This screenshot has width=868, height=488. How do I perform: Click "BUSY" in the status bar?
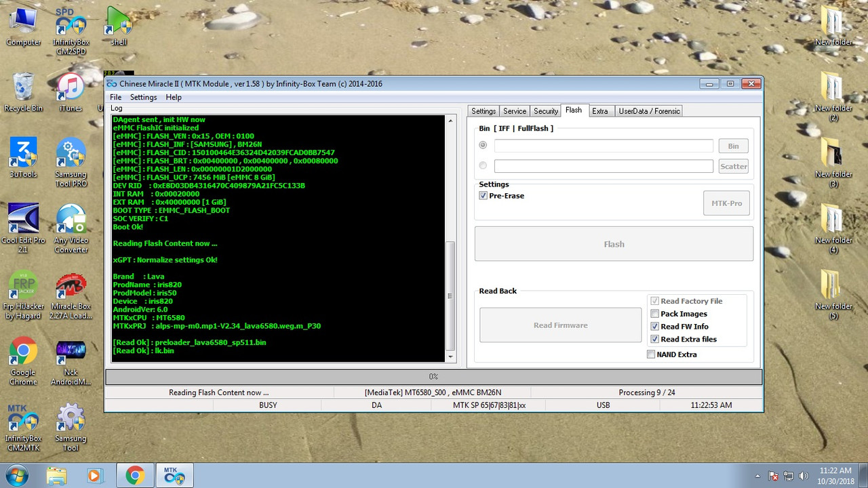(x=268, y=405)
